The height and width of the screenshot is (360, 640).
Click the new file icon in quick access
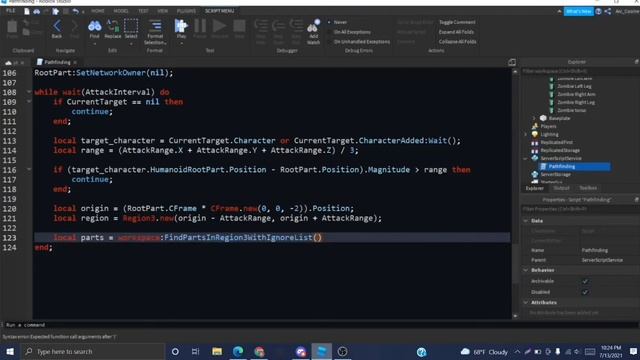pos(27,11)
